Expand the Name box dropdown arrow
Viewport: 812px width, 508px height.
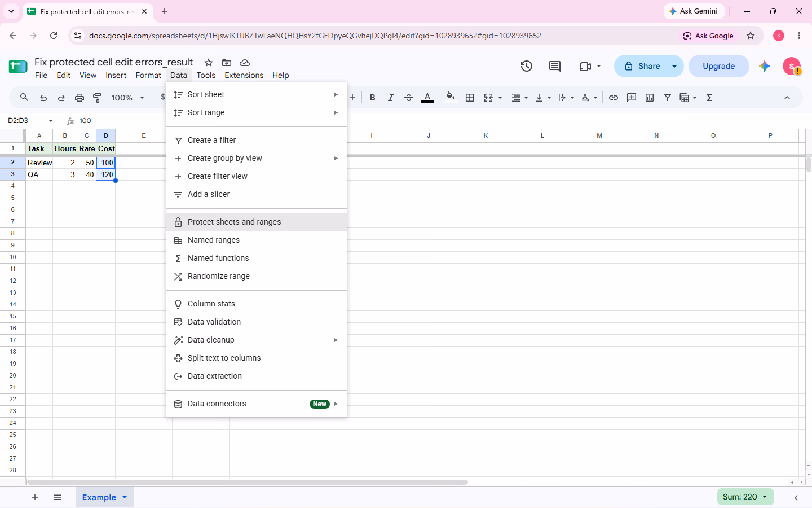(51, 121)
